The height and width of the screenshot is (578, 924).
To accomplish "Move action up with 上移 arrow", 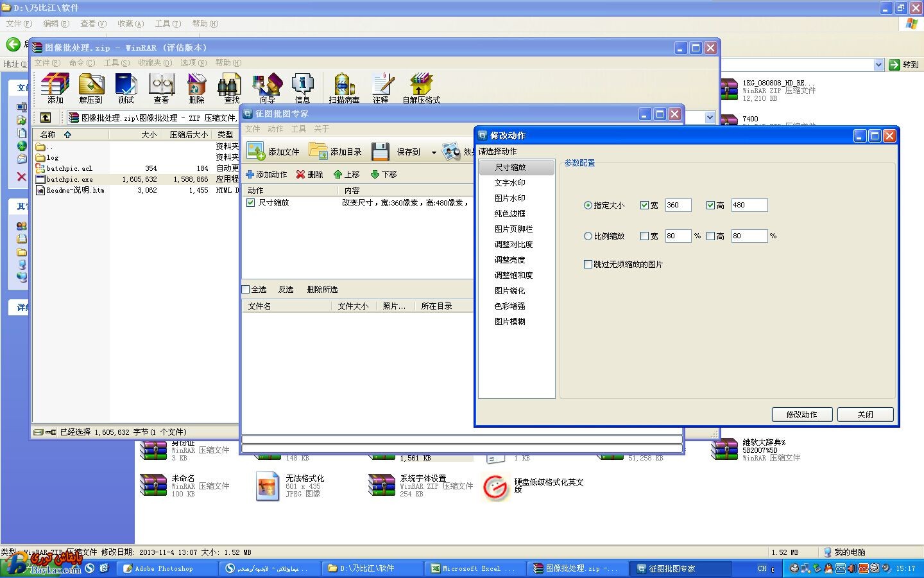I will (x=346, y=175).
